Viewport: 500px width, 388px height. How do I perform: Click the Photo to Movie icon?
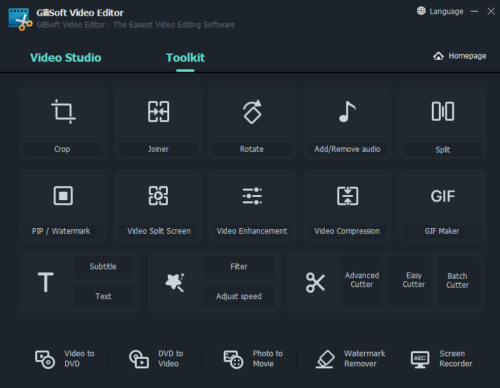(x=233, y=359)
